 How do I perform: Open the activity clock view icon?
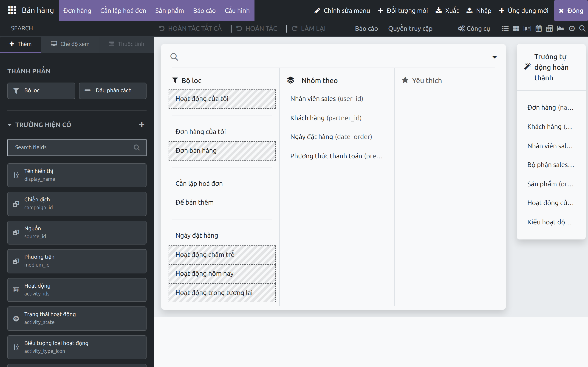(x=572, y=28)
